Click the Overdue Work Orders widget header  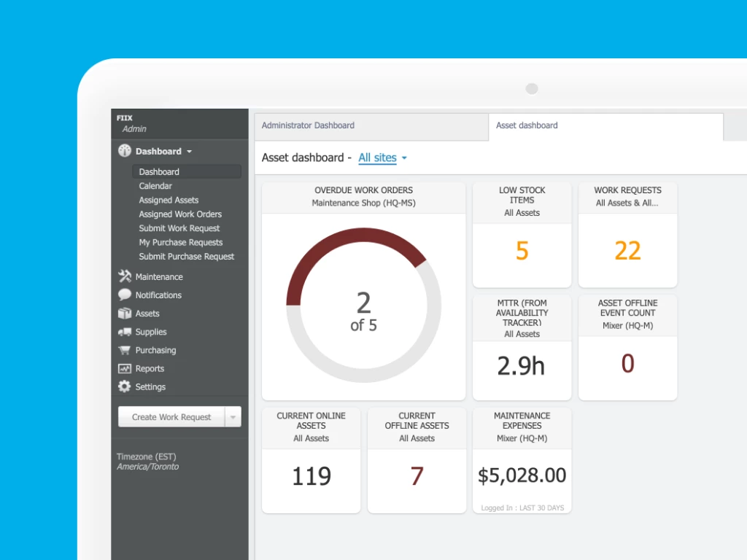click(363, 197)
